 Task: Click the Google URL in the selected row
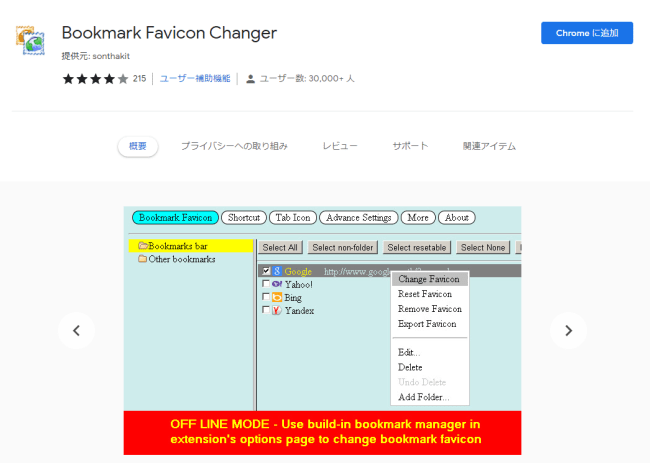click(x=357, y=271)
